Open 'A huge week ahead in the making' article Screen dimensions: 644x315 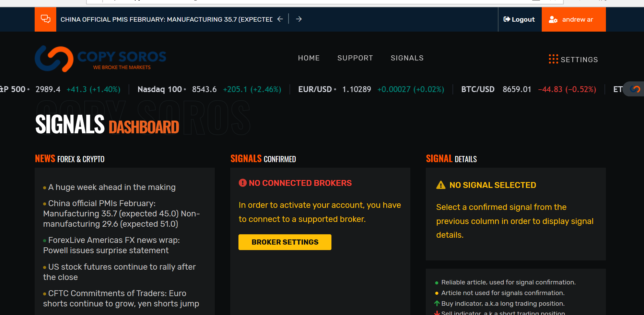point(112,187)
